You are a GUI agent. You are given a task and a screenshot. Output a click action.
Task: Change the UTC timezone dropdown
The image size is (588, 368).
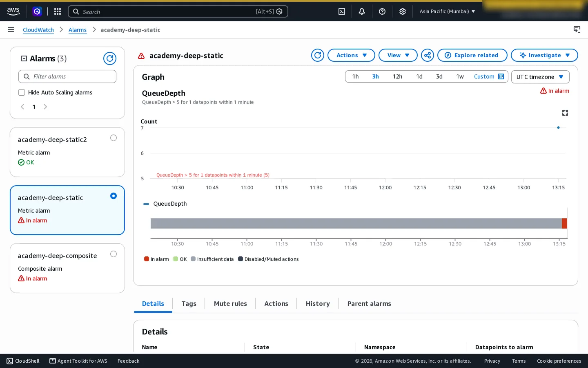[x=540, y=77]
